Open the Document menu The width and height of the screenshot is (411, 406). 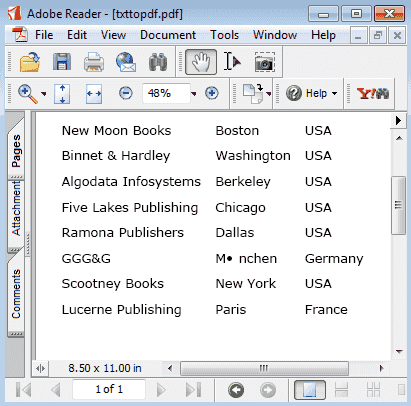pyautogui.click(x=168, y=35)
